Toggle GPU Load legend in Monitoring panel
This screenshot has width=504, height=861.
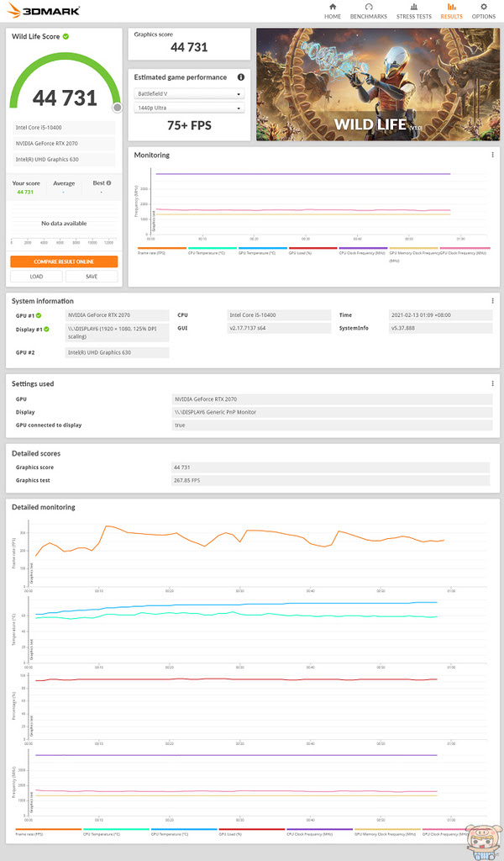312,251
